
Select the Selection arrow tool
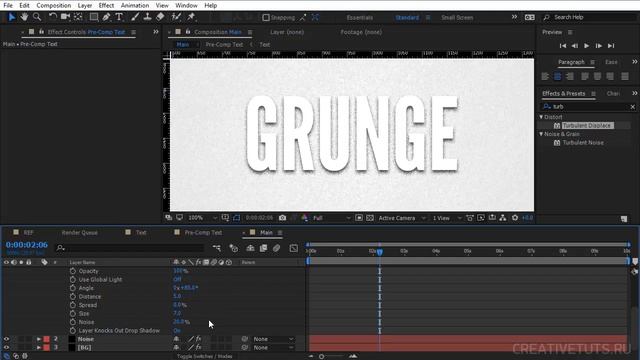tap(11, 17)
